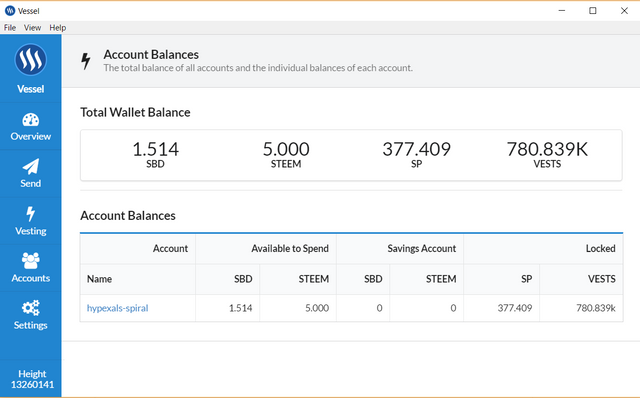Click the Vessel app icon in the title bar

(10, 11)
